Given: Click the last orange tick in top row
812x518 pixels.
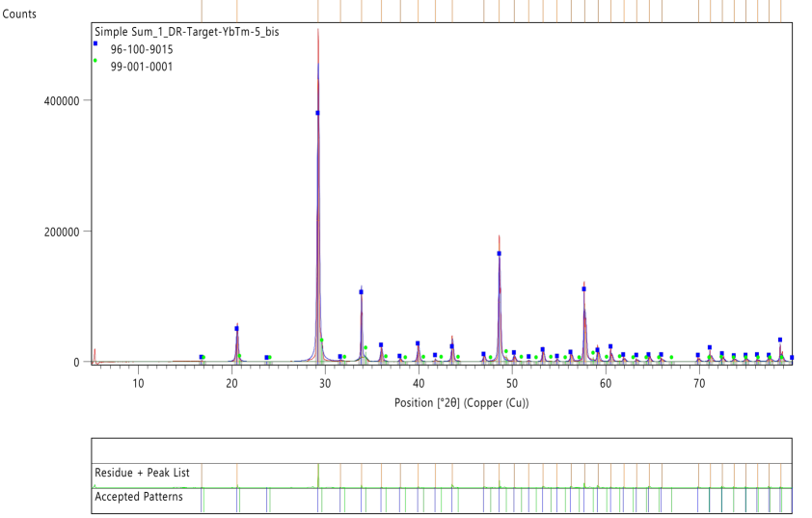Looking at the screenshot, I should pyautogui.click(x=781, y=11).
